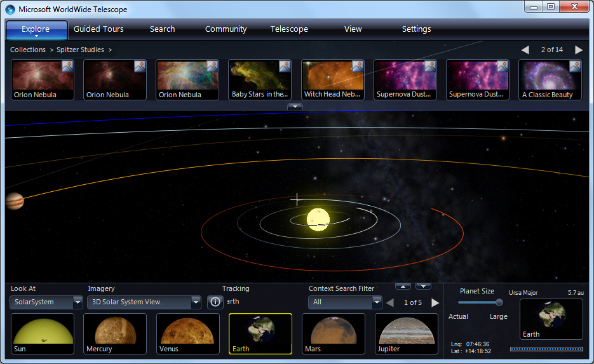Open the Imagery 3D Solar System View dropdown
This screenshot has height=364, width=594.
144,302
